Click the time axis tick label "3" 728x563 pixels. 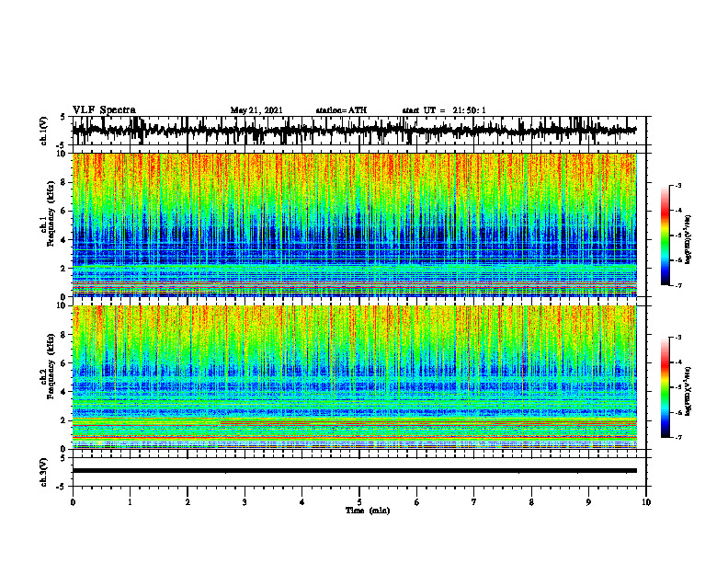(x=245, y=502)
